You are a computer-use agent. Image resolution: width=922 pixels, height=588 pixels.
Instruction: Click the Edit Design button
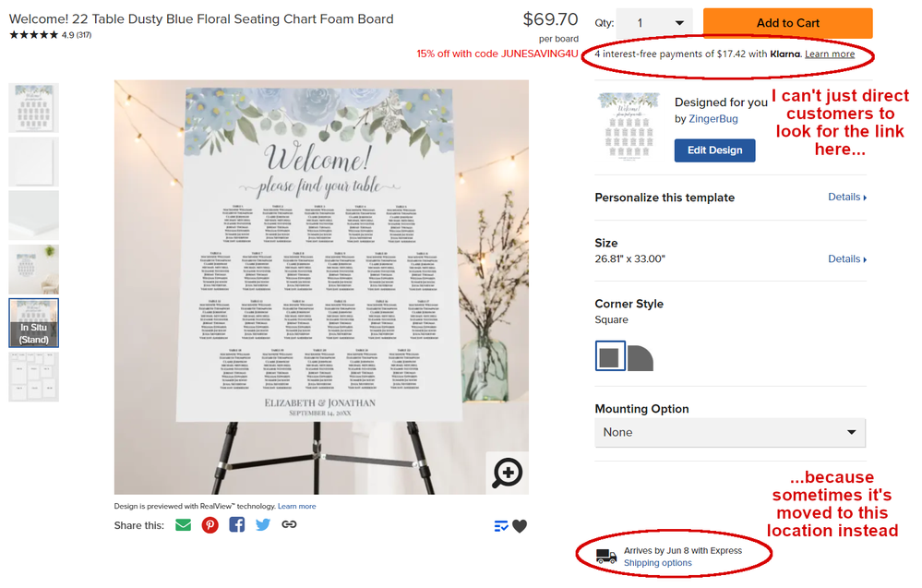coord(714,150)
